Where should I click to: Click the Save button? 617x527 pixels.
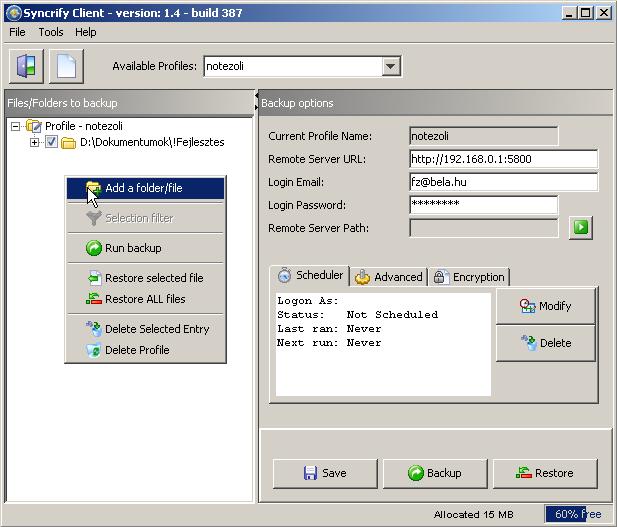(325, 473)
